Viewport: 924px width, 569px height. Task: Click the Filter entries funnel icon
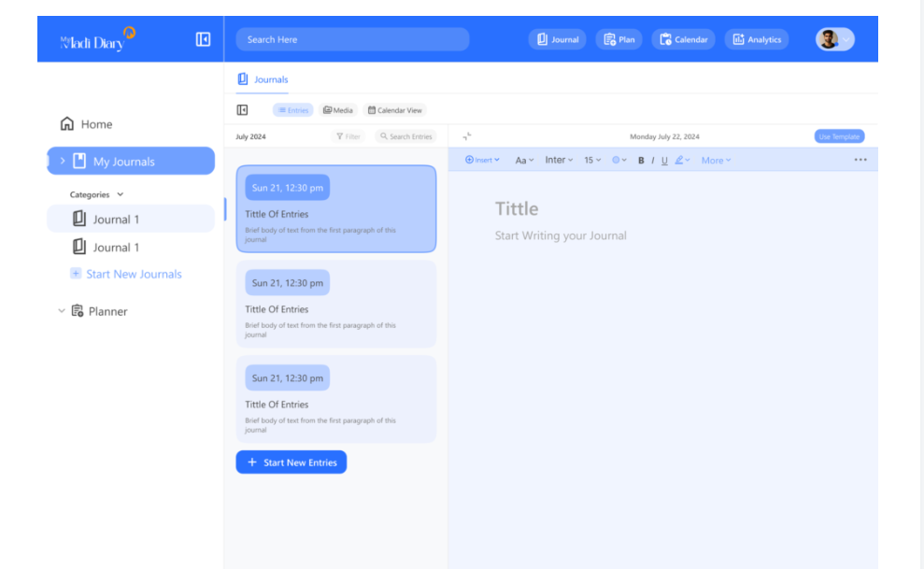(340, 136)
